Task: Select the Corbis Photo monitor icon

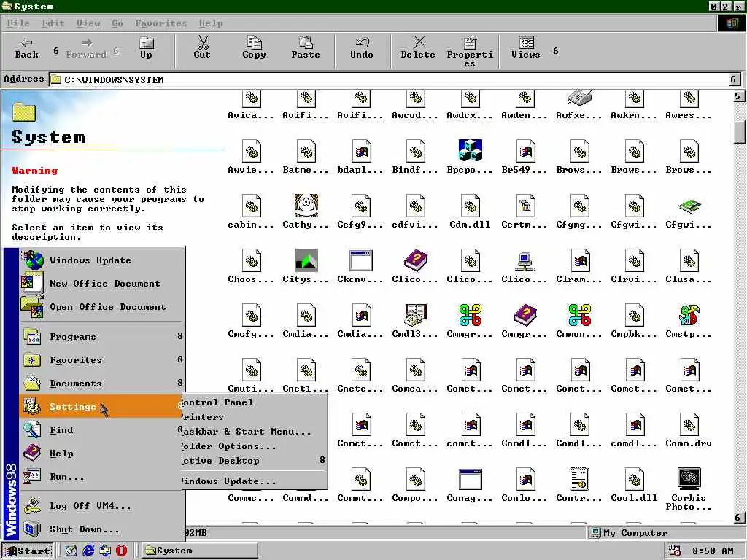Action: click(689, 478)
